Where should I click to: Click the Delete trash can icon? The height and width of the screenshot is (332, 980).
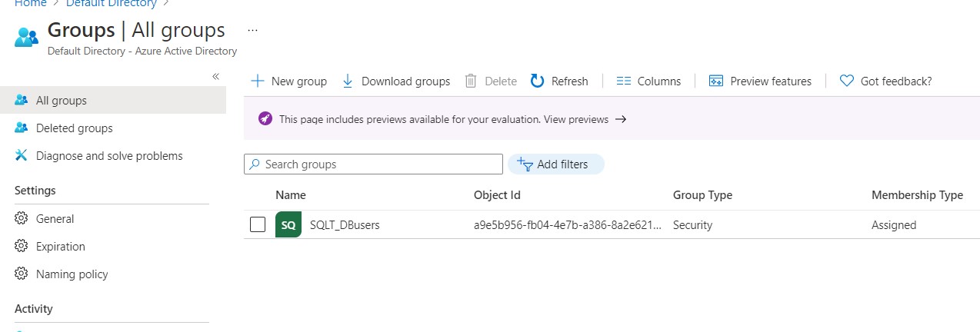[x=471, y=81]
